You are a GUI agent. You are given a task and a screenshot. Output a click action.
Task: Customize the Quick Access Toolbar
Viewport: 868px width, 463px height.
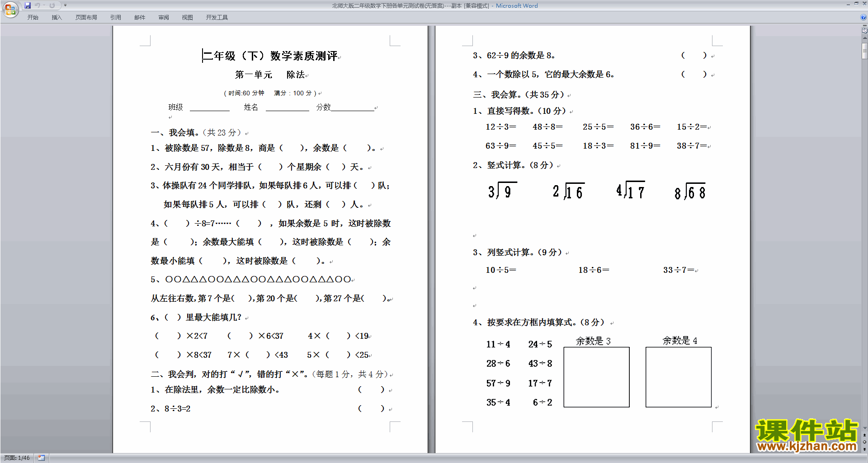65,5
